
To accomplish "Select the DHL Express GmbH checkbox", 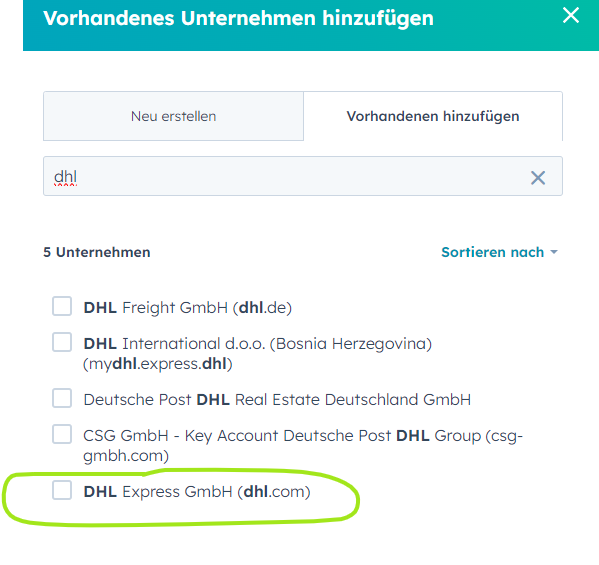I will (62, 490).
